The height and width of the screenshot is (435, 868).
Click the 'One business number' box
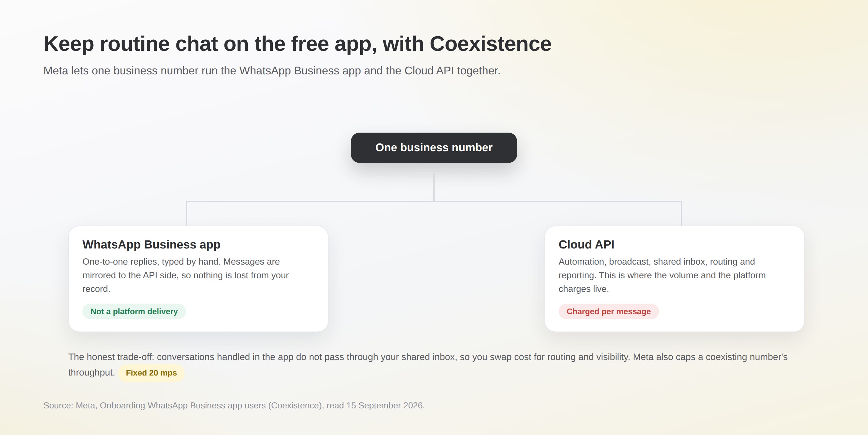pyautogui.click(x=434, y=147)
